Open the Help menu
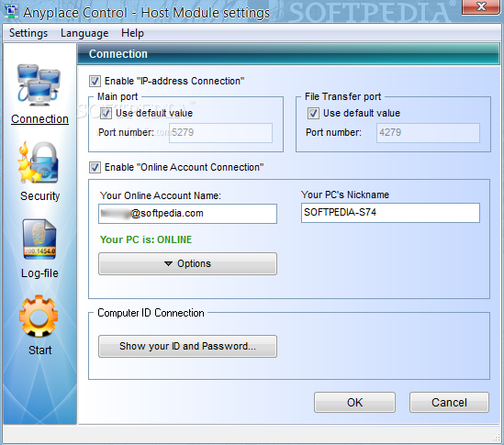Screen dimensions: 504x445 tap(132, 33)
